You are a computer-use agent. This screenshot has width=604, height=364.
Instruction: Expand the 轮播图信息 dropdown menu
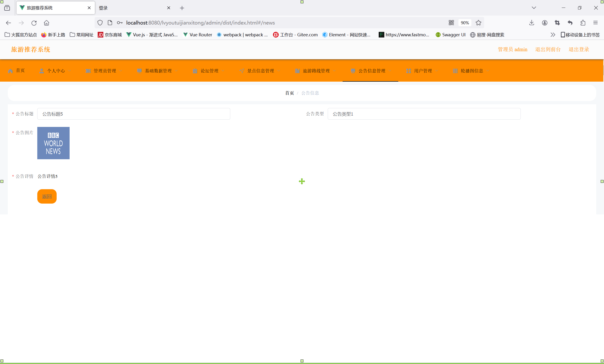(x=472, y=71)
